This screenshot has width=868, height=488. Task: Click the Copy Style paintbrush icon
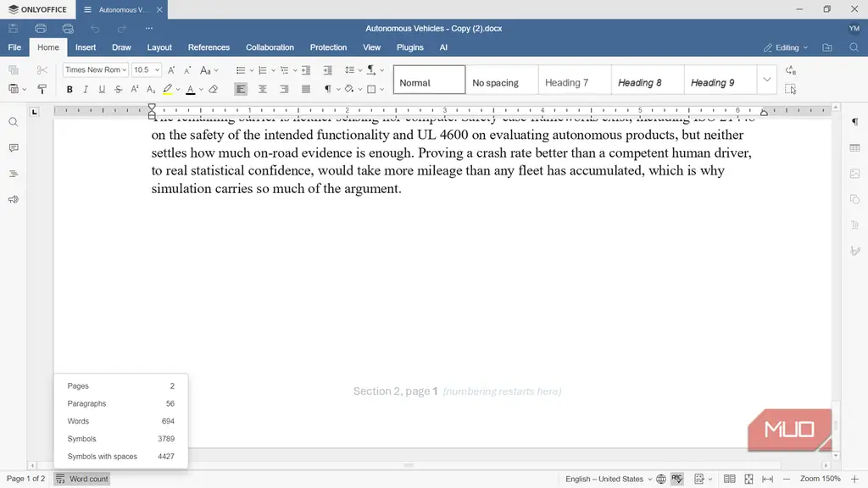(42, 89)
